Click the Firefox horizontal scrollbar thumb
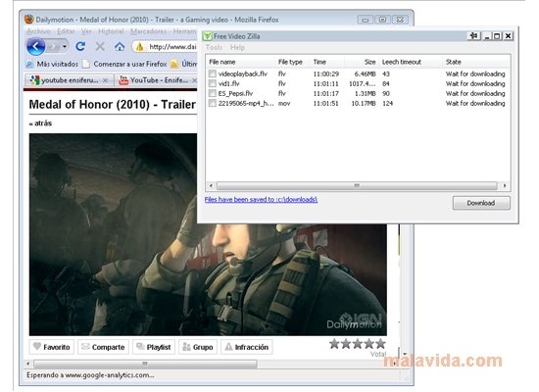Viewport: 539px width, 392px height. [x=145, y=364]
